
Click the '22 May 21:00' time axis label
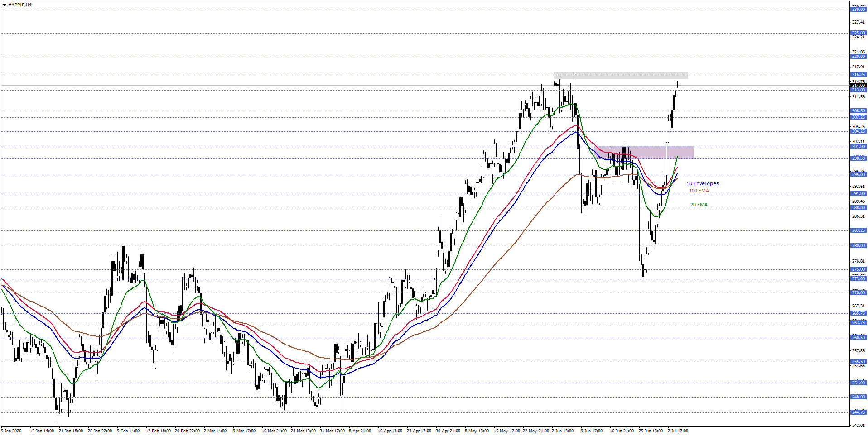tap(535, 431)
